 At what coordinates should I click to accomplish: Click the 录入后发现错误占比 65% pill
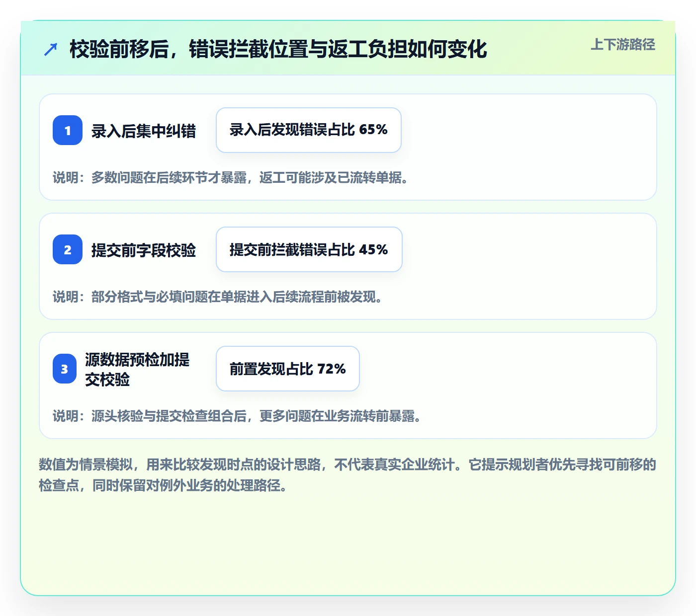(309, 130)
